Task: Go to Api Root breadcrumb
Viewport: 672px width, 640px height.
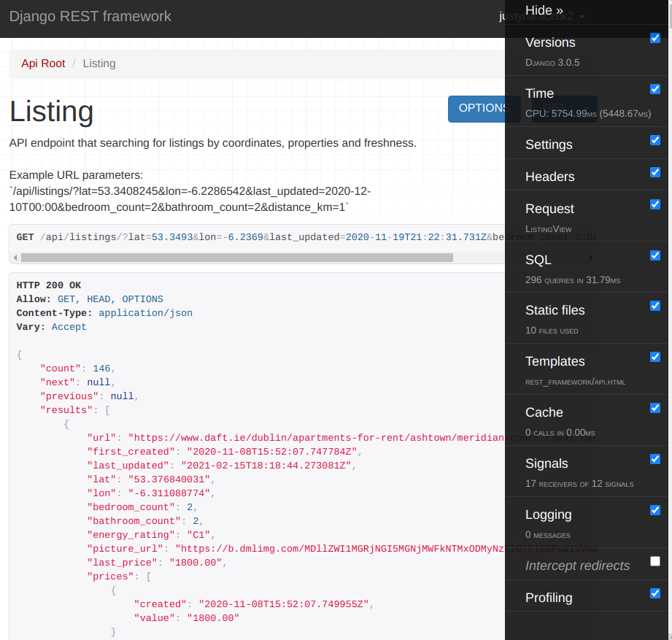Action: (43, 63)
